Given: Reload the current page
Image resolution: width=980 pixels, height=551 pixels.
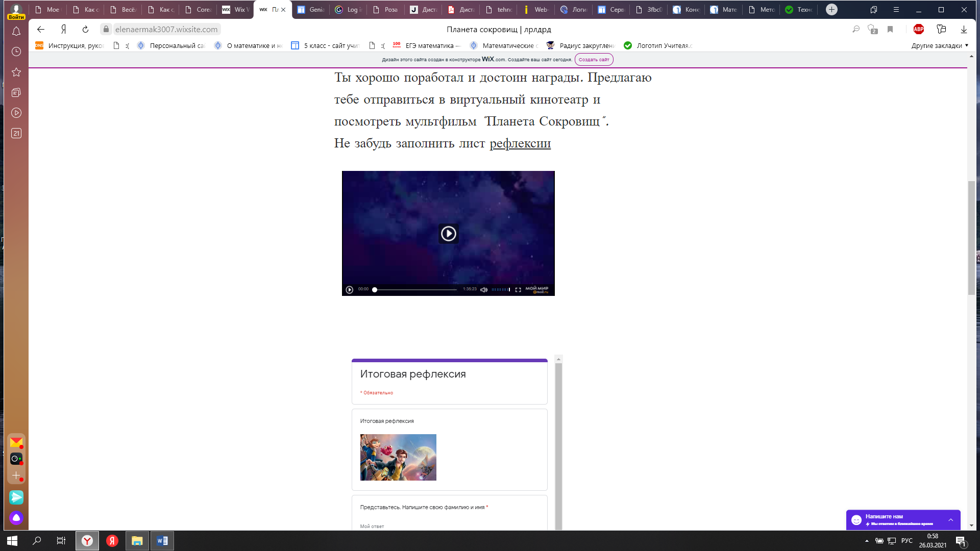Looking at the screenshot, I should click(85, 30).
